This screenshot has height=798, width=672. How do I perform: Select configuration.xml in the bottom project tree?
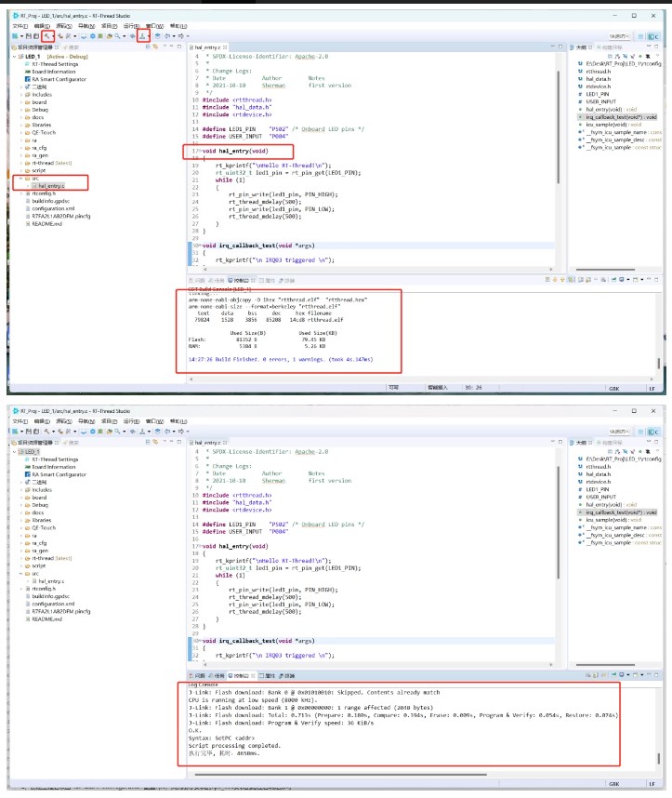coord(50,604)
